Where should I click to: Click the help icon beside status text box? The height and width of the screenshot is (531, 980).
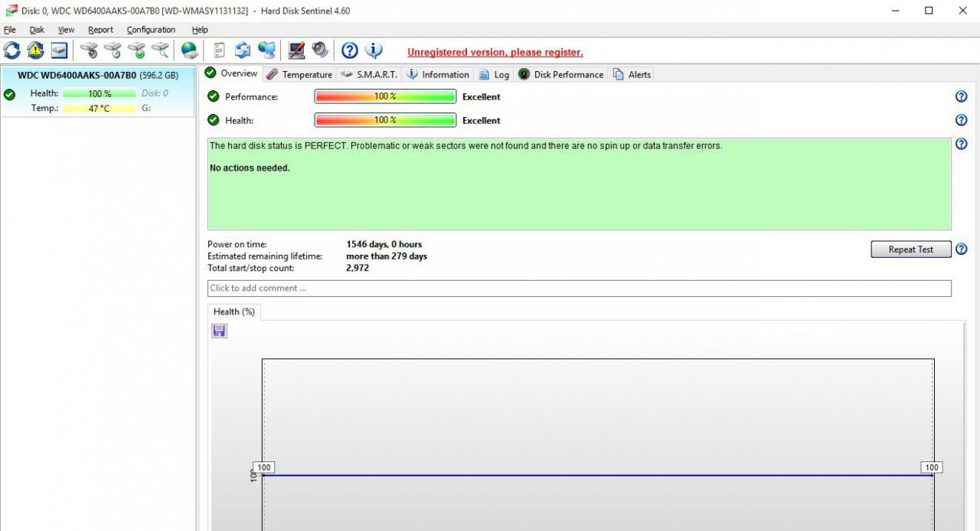click(962, 144)
